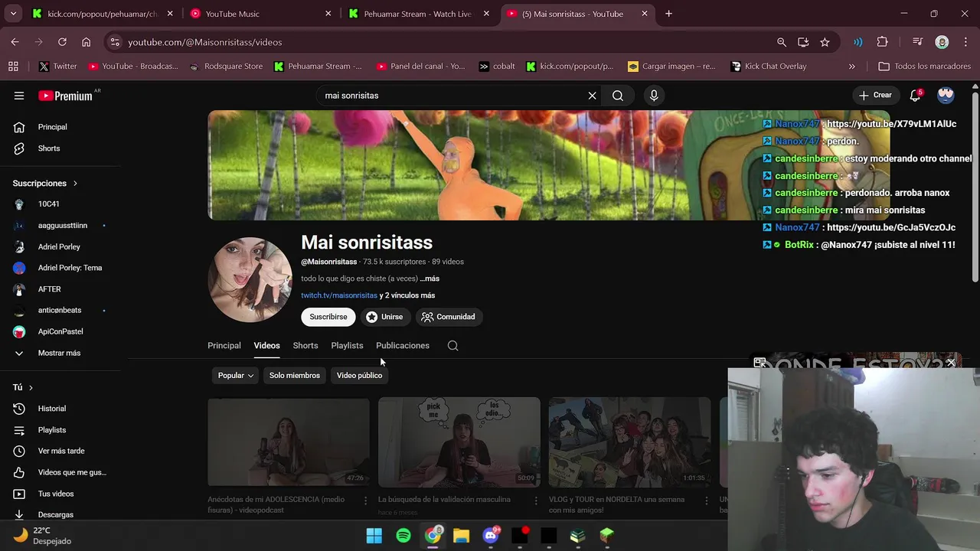Open the Playlists channel tab

pyautogui.click(x=347, y=346)
